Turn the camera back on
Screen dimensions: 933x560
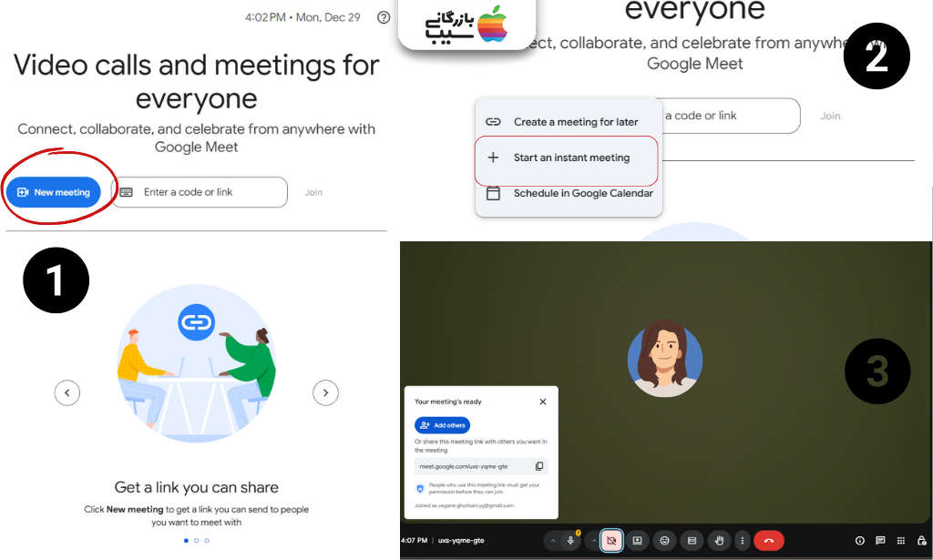point(610,540)
